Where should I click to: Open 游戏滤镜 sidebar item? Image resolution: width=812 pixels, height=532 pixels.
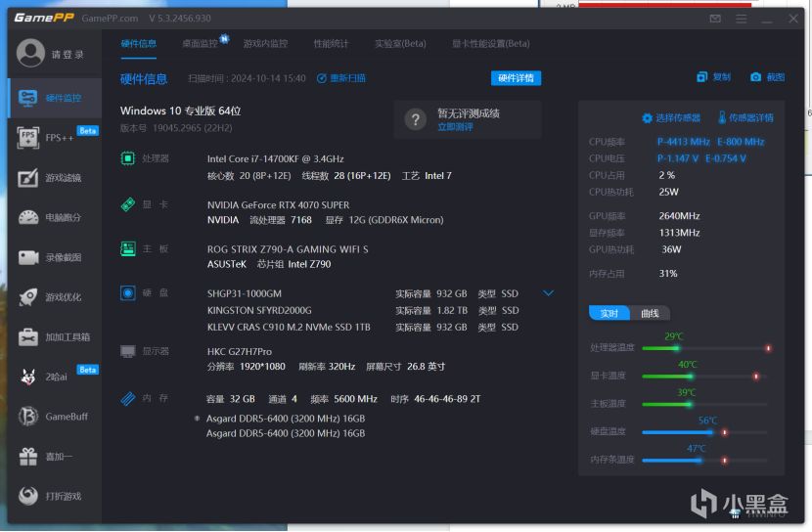point(55,178)
